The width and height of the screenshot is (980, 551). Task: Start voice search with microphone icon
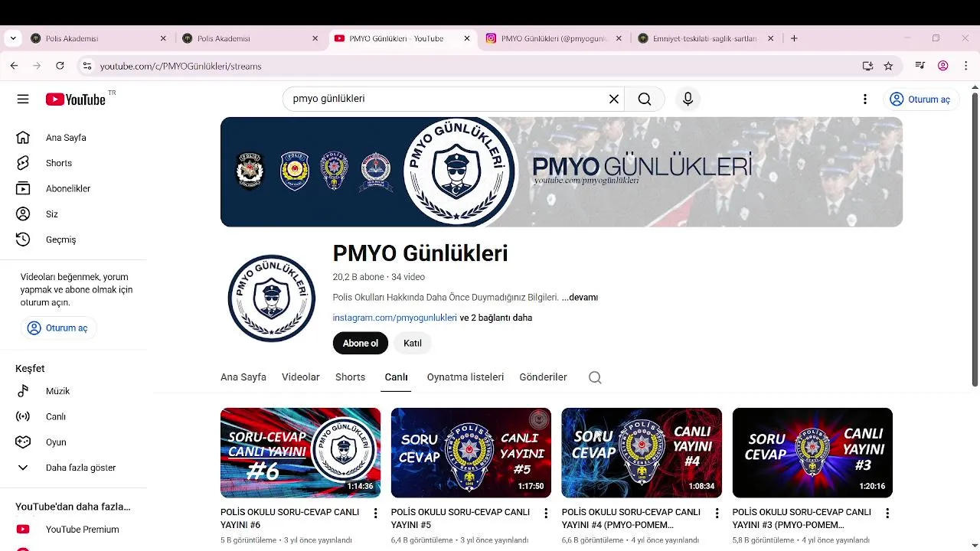click(x=688, y=99)
